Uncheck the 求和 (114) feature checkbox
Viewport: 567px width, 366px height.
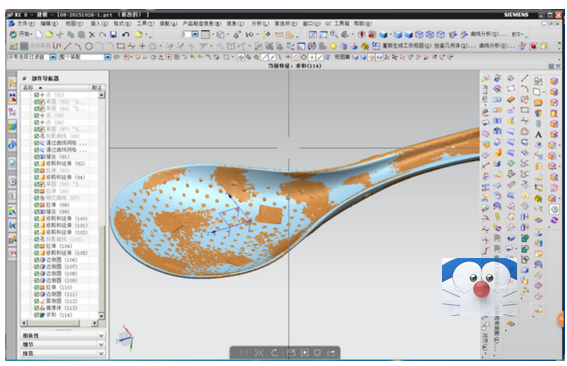37,315
